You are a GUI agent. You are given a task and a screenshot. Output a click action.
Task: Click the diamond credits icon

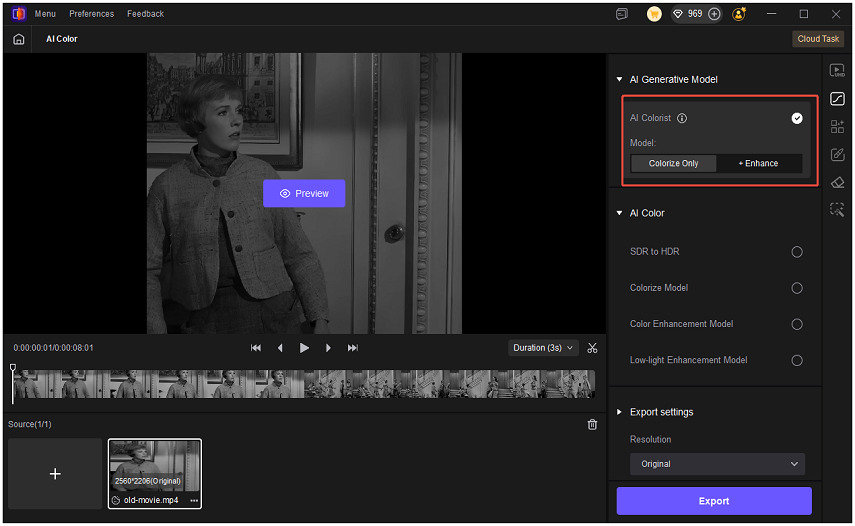tap(678, 14)
